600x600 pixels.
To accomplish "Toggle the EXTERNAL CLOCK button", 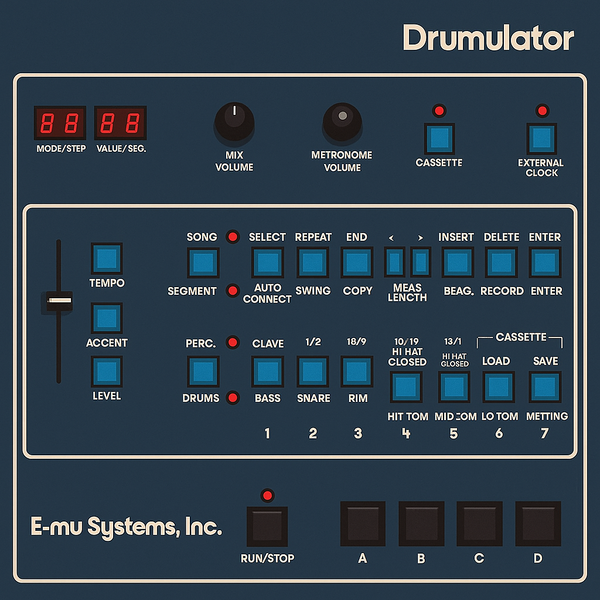I will pos(541,138).
